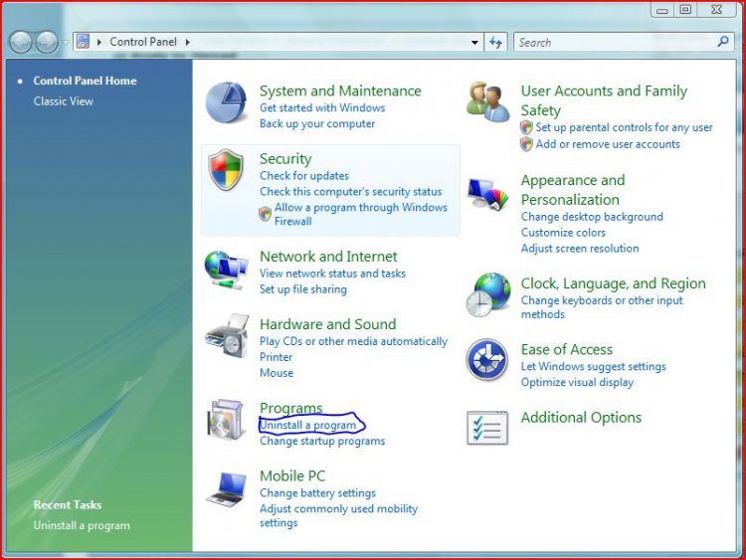Click the shield icon beside parental controls

(526, 127)
